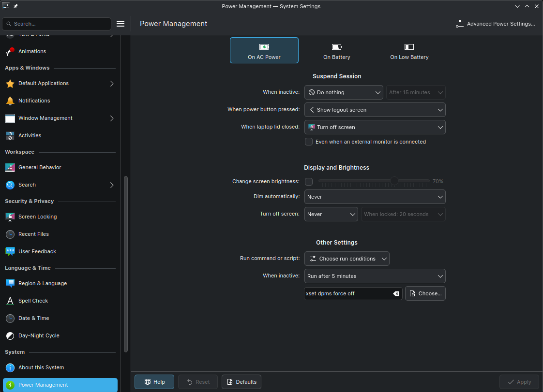
Task: Open the 'When power button pressed' dropdown
Action: click(x=375, y=110)
